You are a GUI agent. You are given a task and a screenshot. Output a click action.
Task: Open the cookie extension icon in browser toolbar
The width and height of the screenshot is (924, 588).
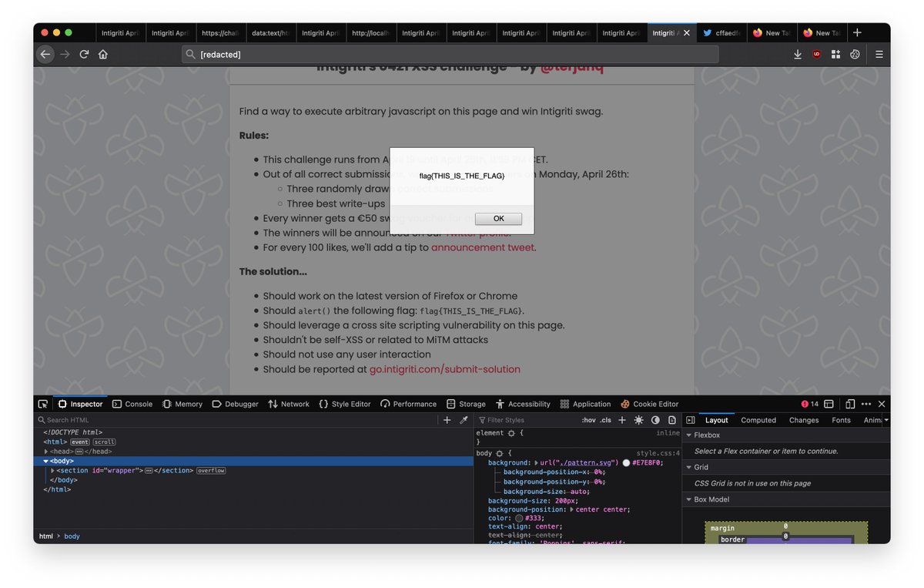[855, 54]
